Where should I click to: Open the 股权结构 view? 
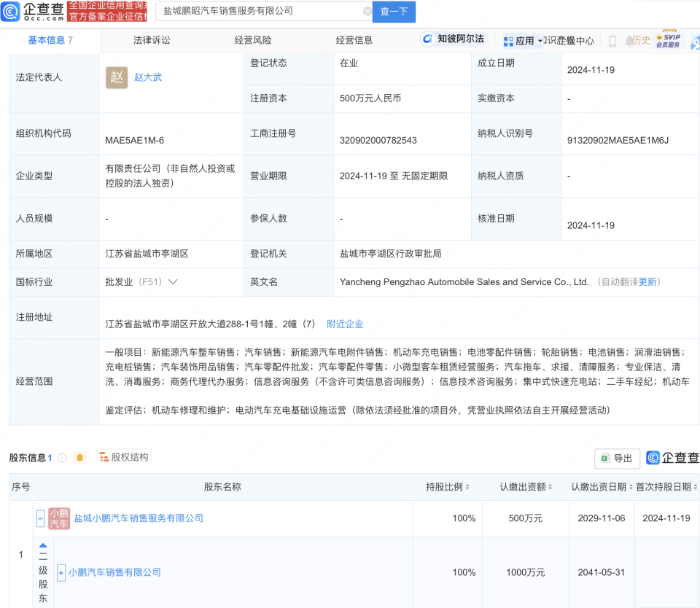click(x=124, y=456)
